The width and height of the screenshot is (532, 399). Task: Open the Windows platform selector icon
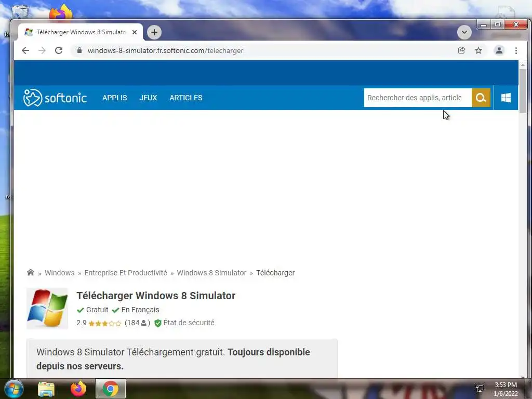506,98
